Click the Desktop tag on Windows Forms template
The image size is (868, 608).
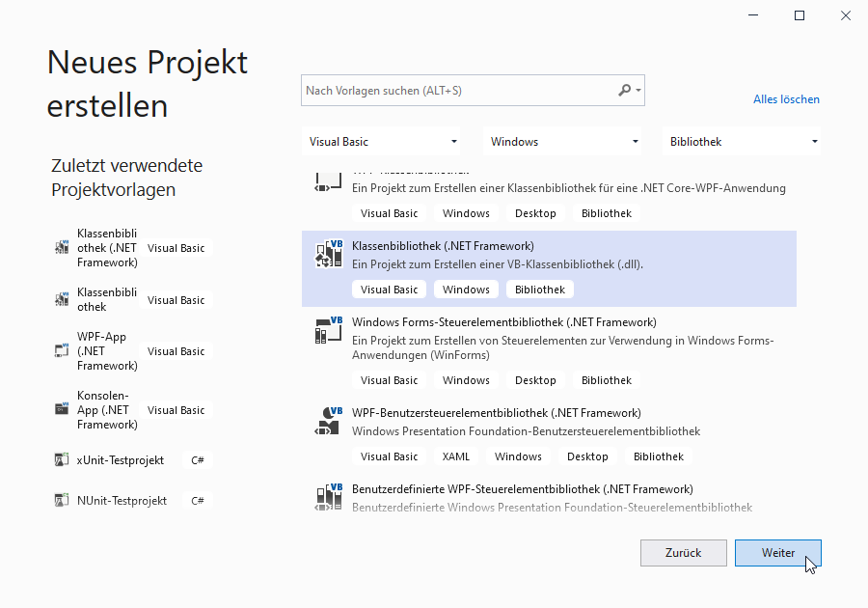535,379
